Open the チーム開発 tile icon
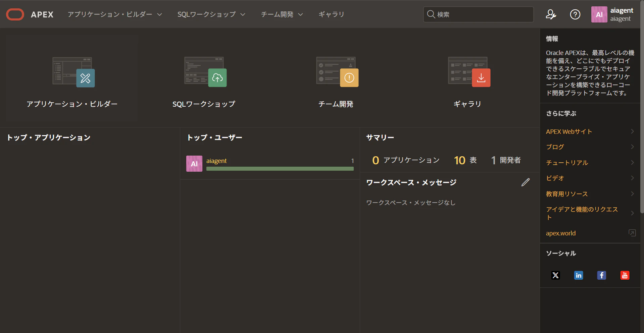The height and width of the screenshot is (333, 644). (x=337, y=72)
